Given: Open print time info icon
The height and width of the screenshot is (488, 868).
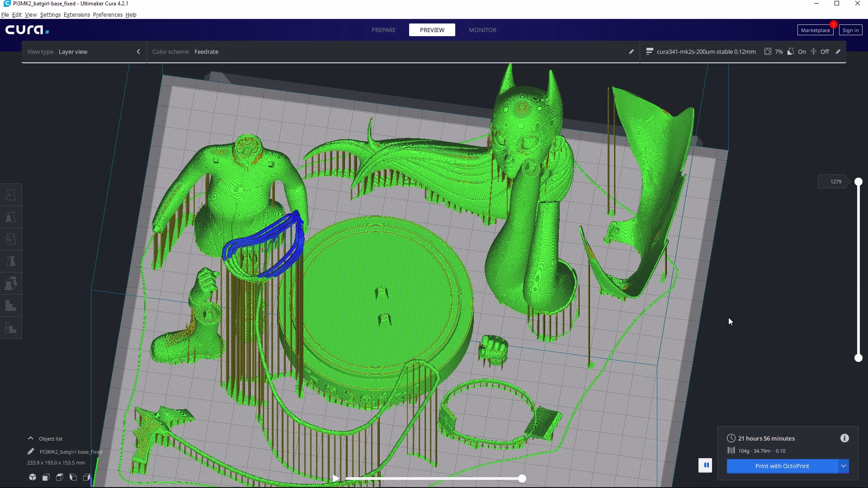Looking at the screenshot, I should pyautogui.click(x=844, y=438).
